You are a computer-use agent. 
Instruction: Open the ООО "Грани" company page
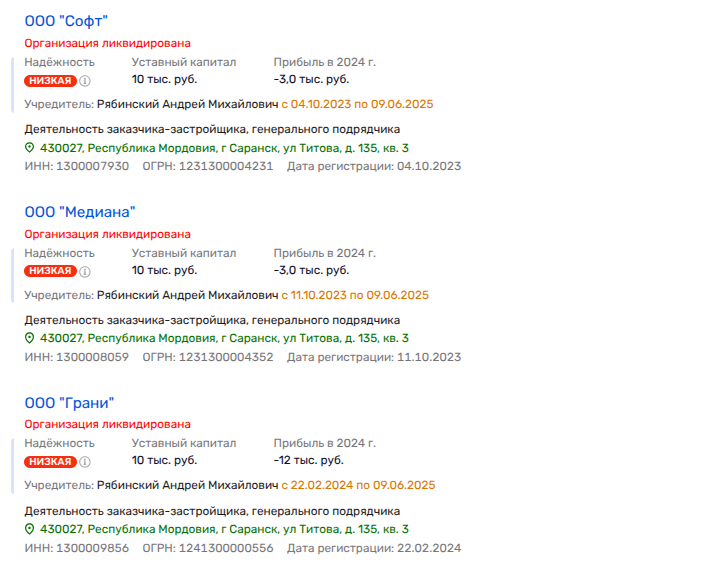click(70, 403)
